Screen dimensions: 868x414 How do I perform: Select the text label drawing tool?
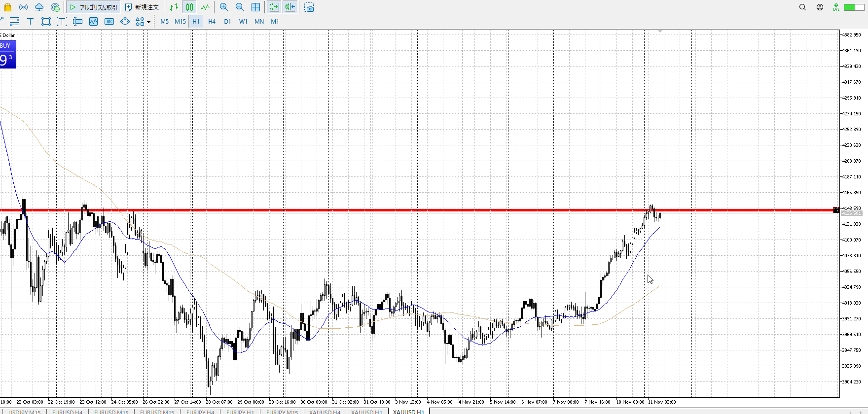[x=30, y=21]
